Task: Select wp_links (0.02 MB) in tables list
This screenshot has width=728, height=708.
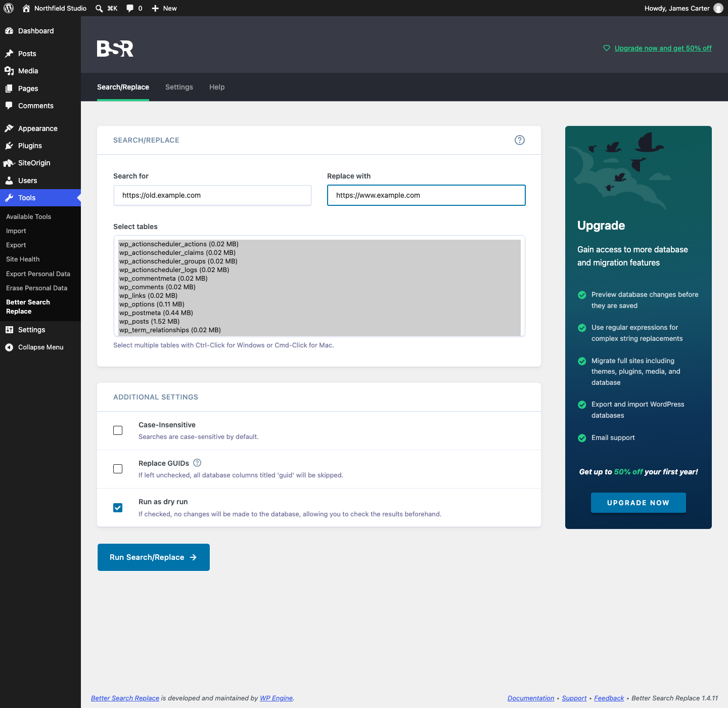Action: pos(320,296)
